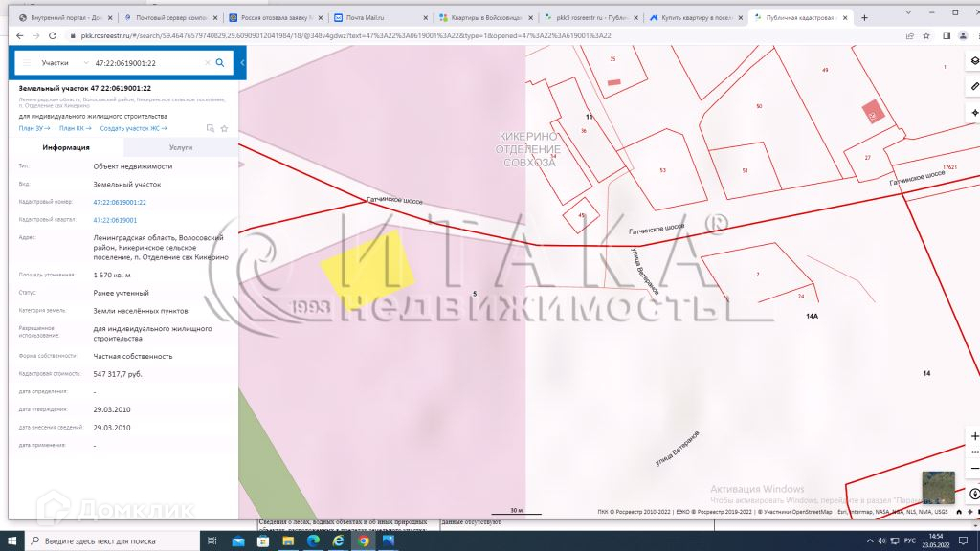
Task: Open the Windows Start menu
Action: pyautogui.click(x=11, y=540)
